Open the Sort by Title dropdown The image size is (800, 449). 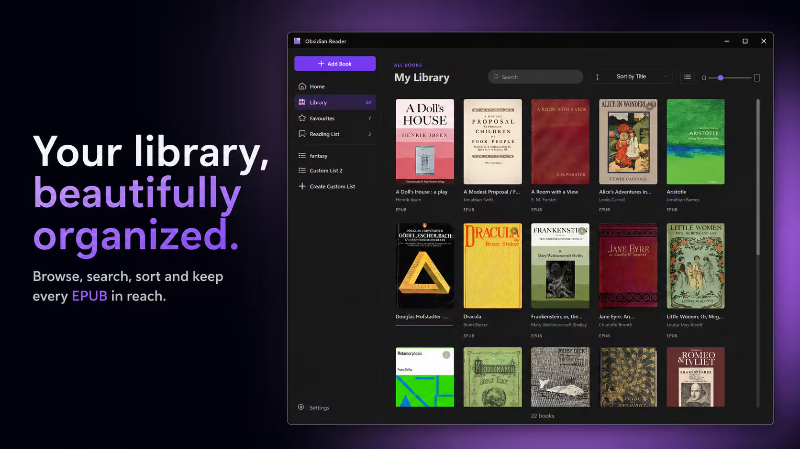(632, 77)
